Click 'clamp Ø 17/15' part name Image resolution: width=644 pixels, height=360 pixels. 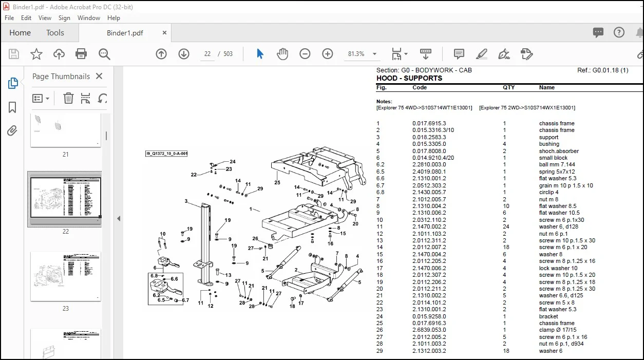coord(557,330)
